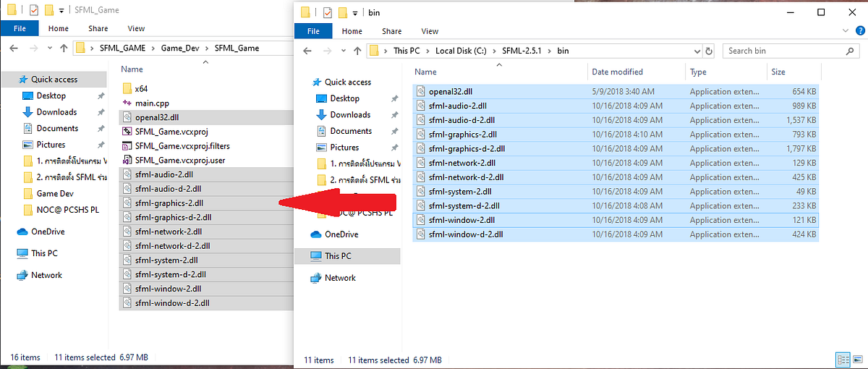This screenshot has height=369, width=868.
Task: Select sfml-window-d-2.dll in bin window
Action: click(616, 234)
